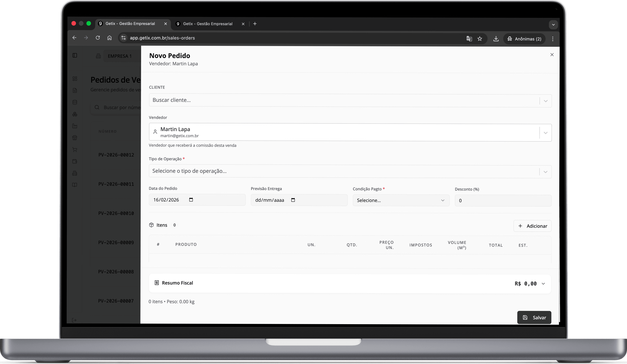The width and height of the screenshot is (627, 364).
Task: Switch to the second Getix tab
Action: click(208, 24)
